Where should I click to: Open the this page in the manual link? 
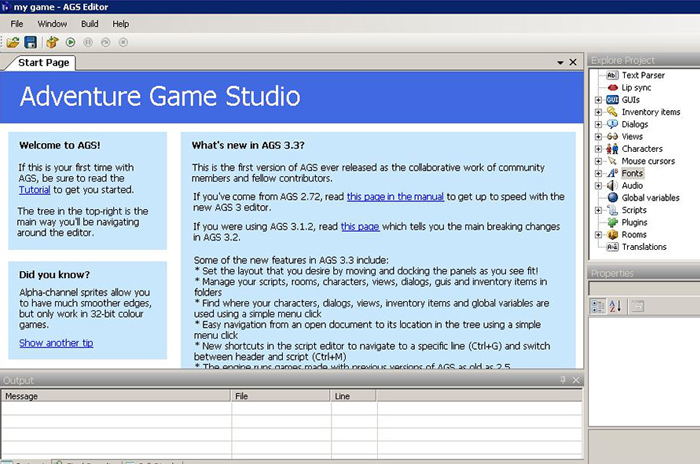point(396,196)
